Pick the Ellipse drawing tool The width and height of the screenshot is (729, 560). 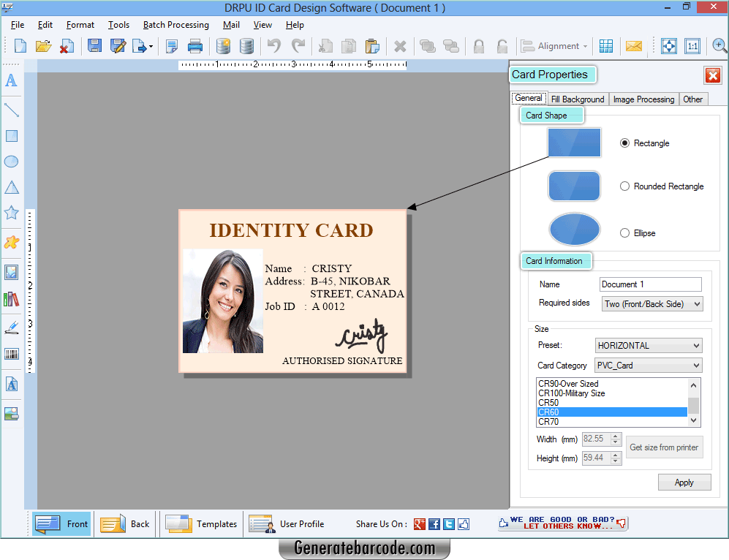coord(11,162)
